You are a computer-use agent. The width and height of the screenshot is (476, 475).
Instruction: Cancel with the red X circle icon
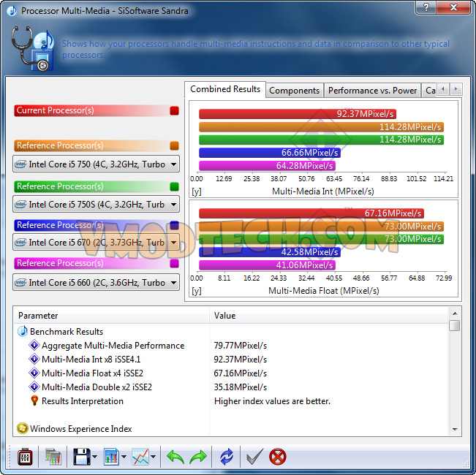coord(277,457)
